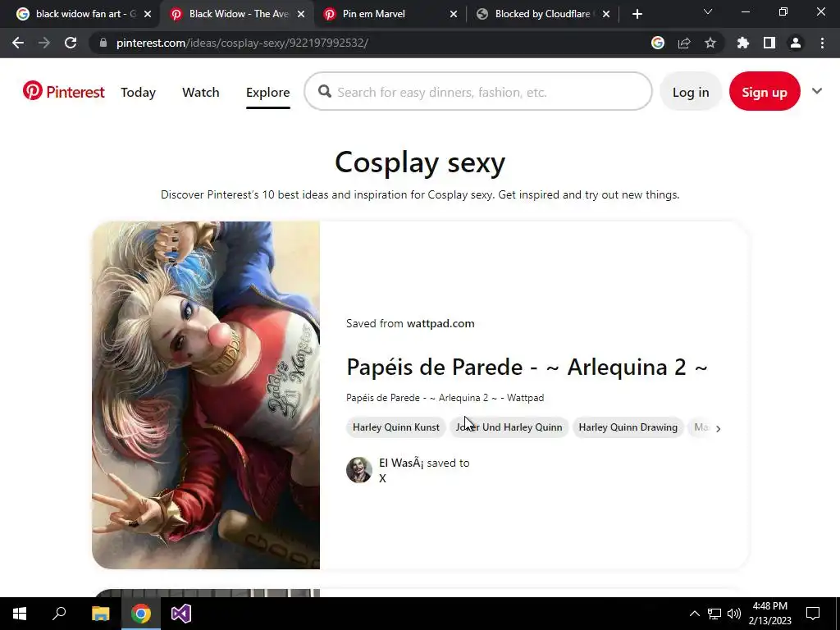This screenshot has width=840, height=630.
Task: Share this page icon
Action: pyautogui.click(x=684, y=43)
